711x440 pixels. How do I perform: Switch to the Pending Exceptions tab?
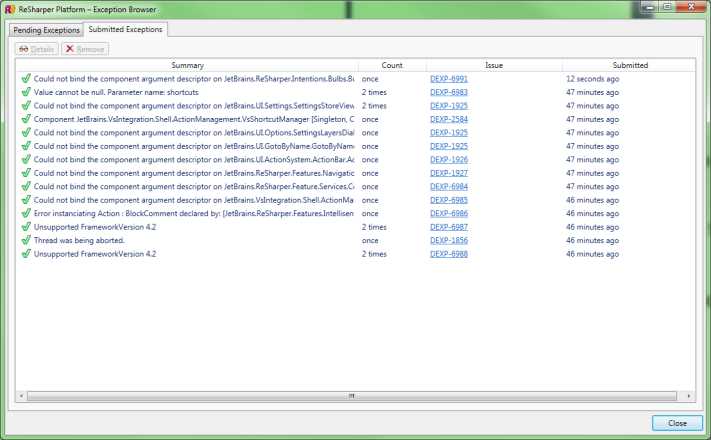point(46,30)
